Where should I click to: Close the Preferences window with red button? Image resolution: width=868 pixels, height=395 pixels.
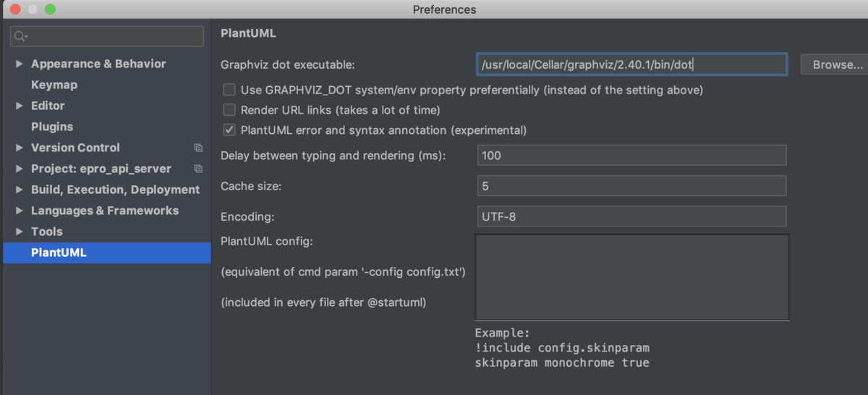point(15,9)
